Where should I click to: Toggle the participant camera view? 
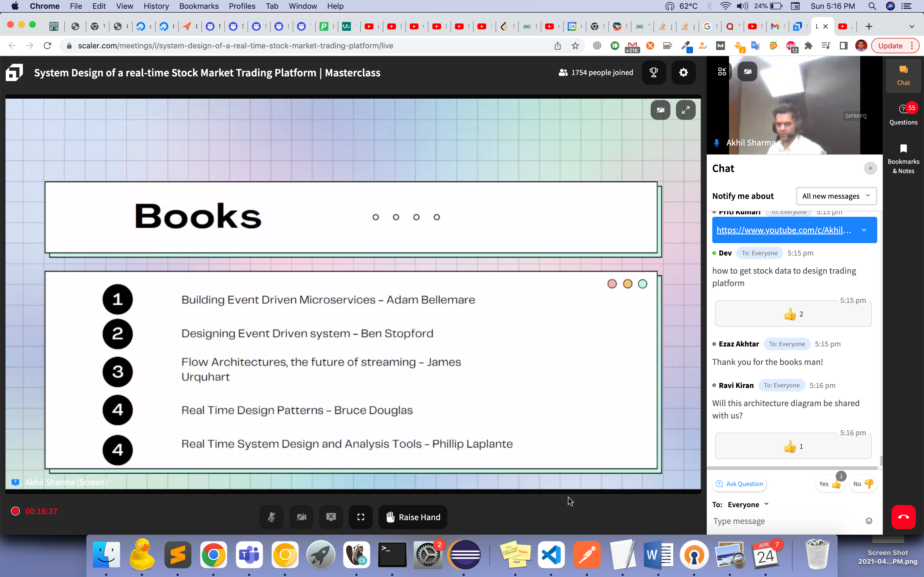pos(747,71)
